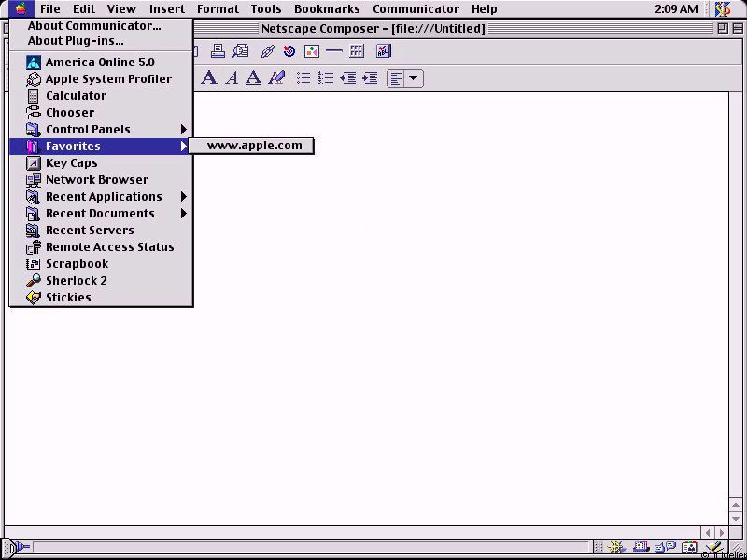Click the Insert Horizontal Line icon
Viewport: 747px width, 560px height.
334,51
